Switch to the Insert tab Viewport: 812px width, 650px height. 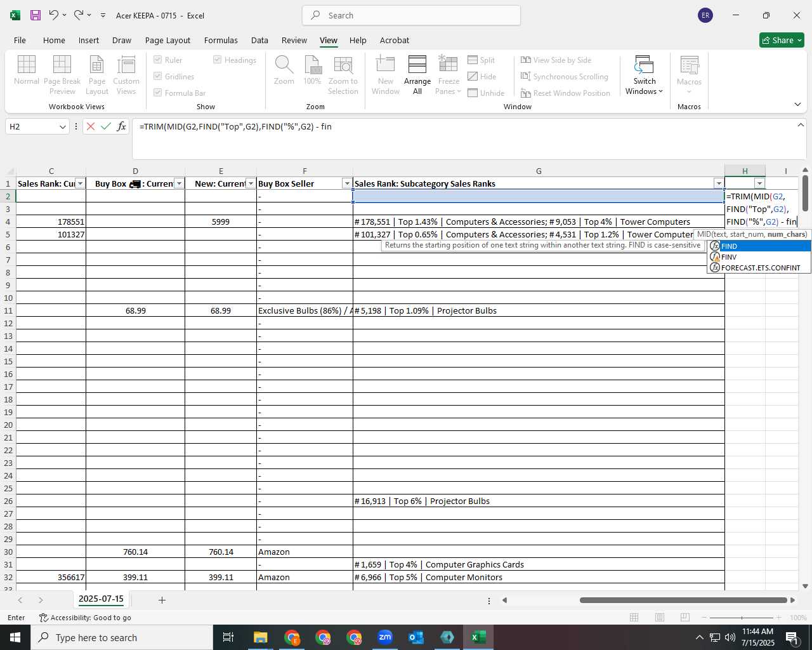tap(89, 40)
